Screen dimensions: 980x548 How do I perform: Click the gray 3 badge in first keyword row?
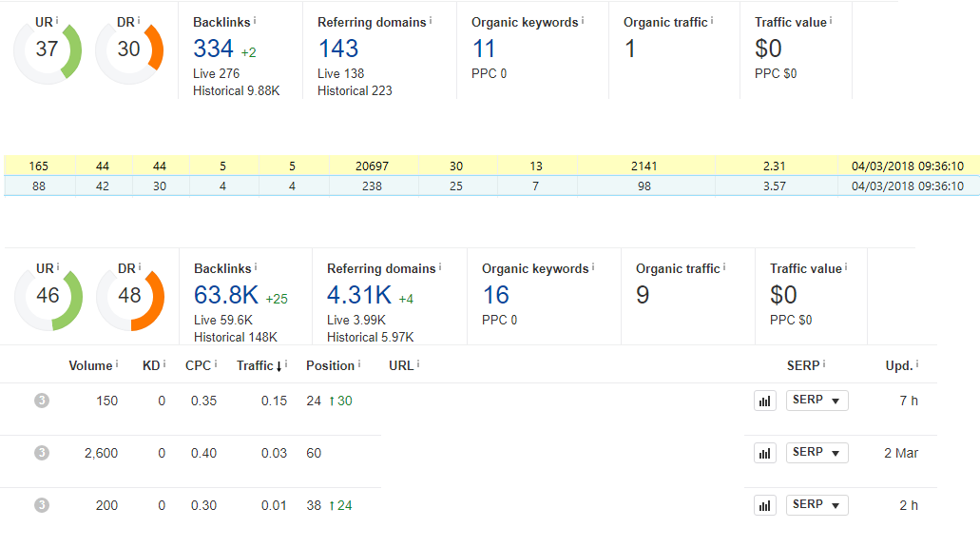point(41,401)
